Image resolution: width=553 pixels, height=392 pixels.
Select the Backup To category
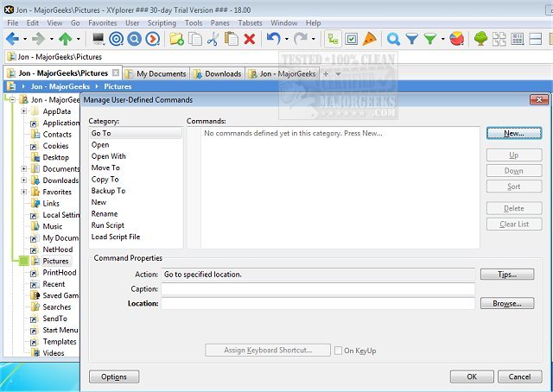pos(108,191)
